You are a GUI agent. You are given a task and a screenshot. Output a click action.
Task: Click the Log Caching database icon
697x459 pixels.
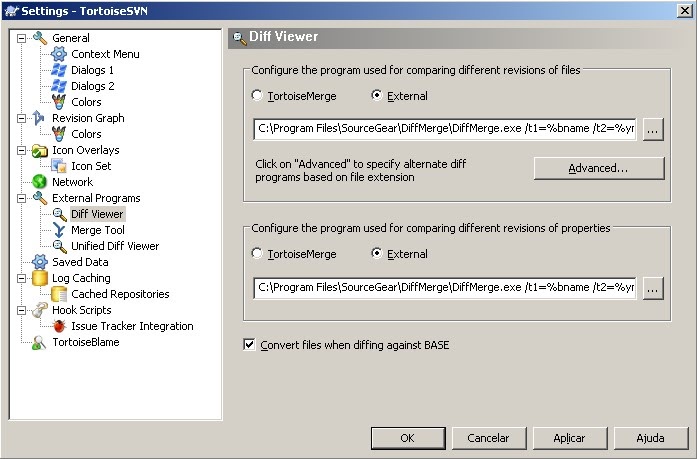[40, 278]
